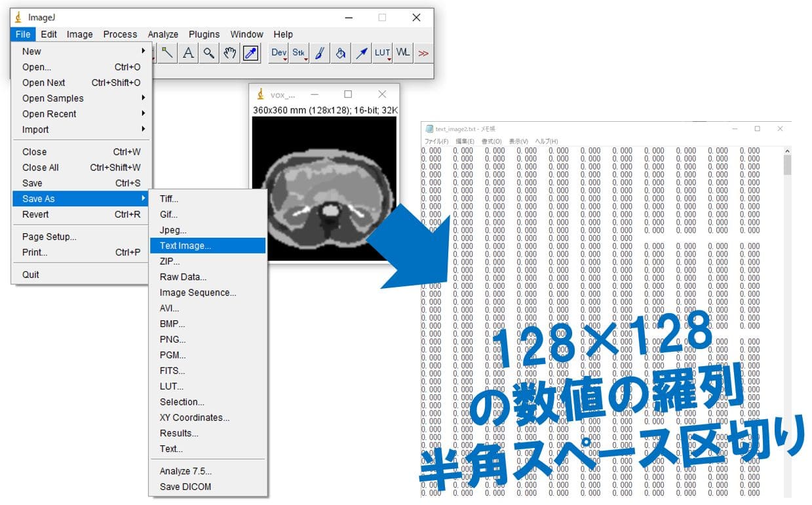This screenshot has height=505, width=812.
Task: Click the WL window level tool
Action: tap(403, 53)
